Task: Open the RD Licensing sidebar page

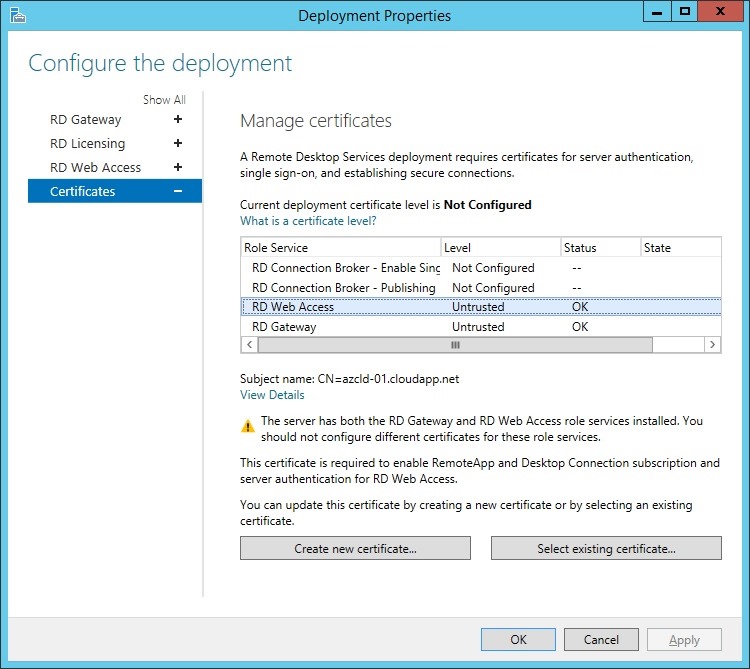Action: tap(88, 143)
